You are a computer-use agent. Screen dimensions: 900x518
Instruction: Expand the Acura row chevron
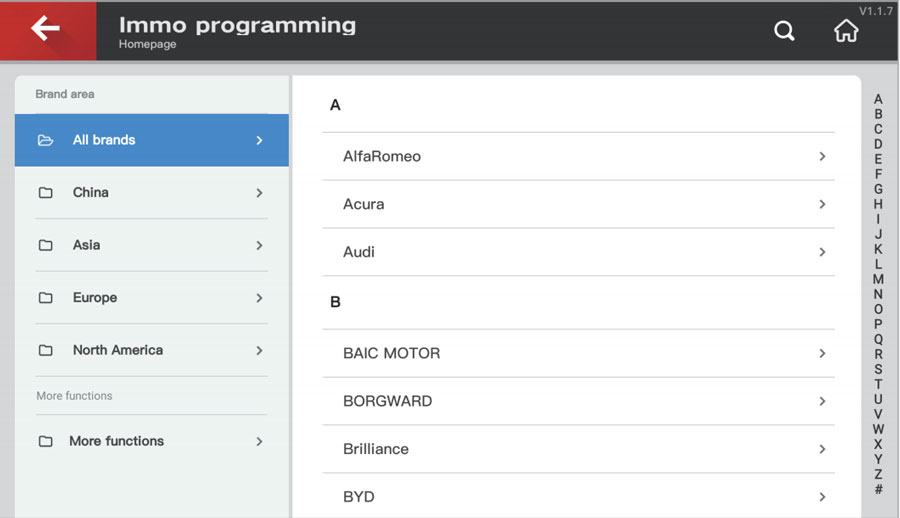(822, 204)
